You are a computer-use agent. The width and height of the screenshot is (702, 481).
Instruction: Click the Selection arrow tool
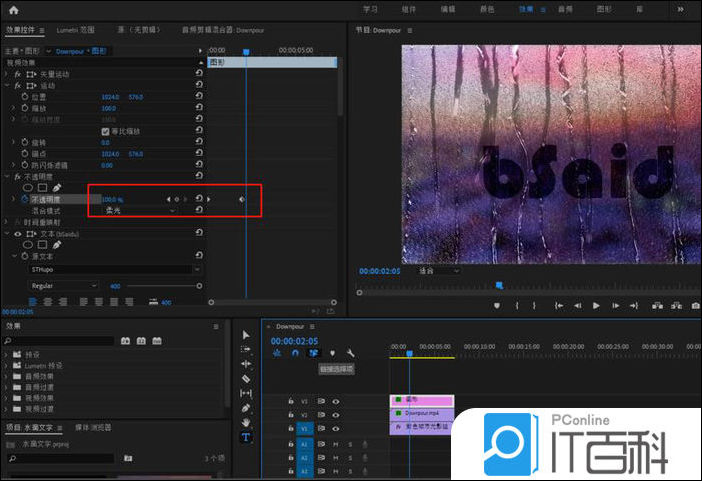click(246, 335)
